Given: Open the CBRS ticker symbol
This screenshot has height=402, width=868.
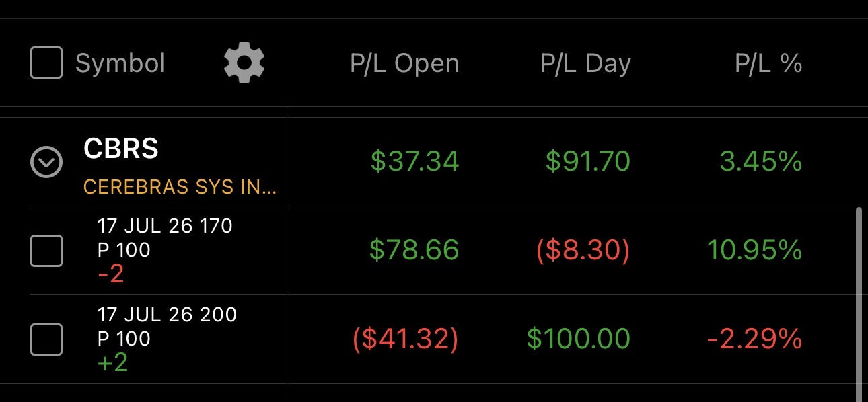Looking at the screenshot, I should point(121,149).
